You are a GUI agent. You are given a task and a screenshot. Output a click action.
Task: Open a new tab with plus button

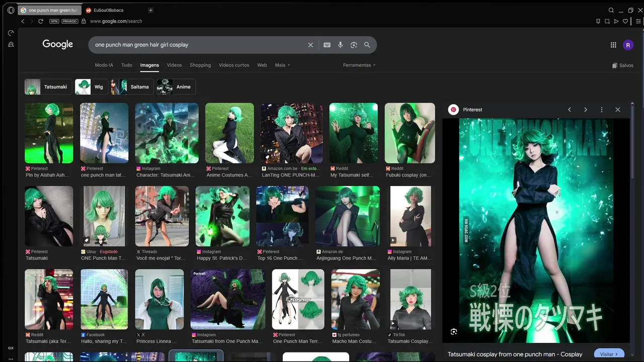(150, 10)
